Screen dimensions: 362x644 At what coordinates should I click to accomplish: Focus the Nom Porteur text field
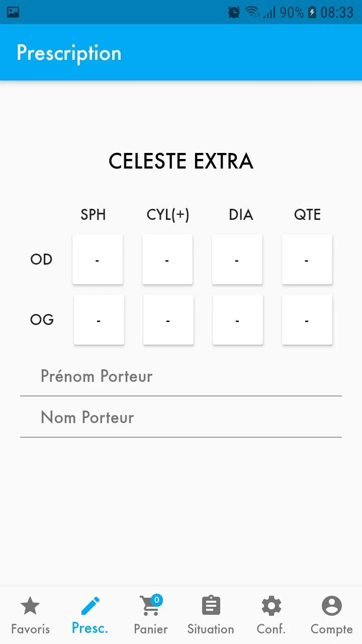181,418
